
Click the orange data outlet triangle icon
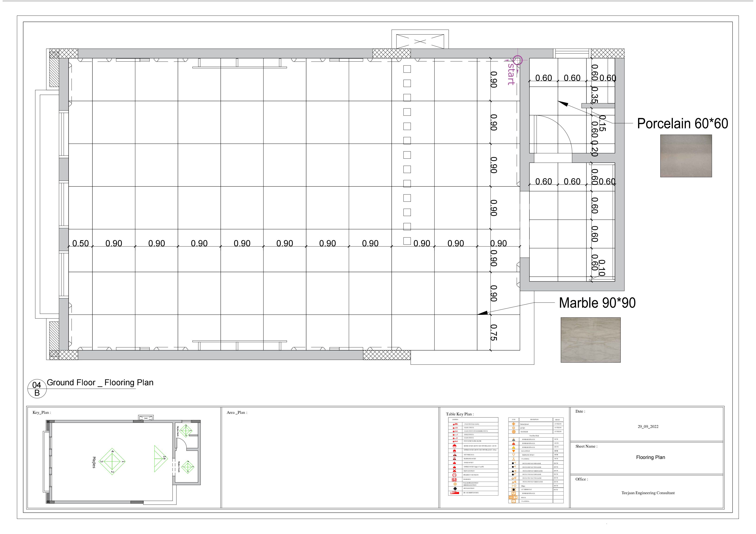click(x=514, y=451)
